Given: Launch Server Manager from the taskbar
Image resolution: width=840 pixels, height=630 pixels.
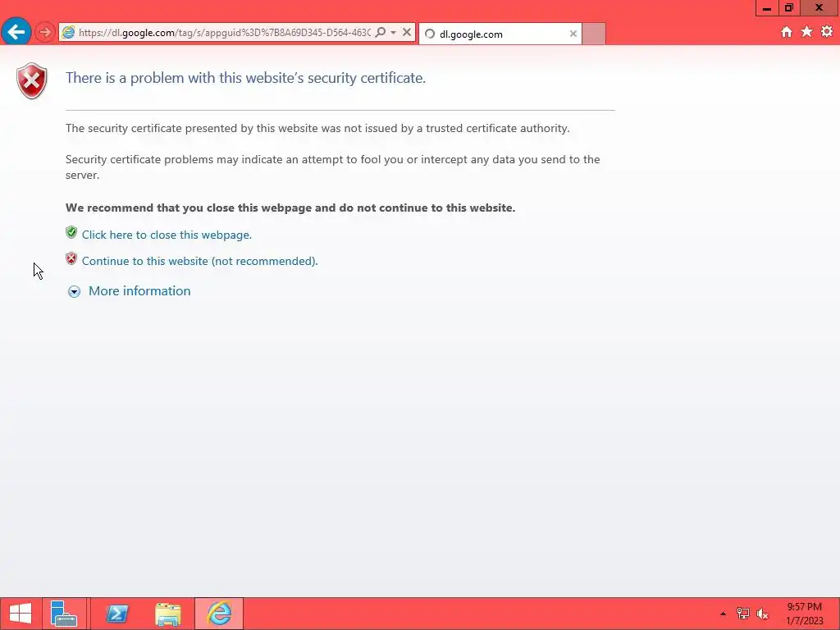Looking at the screenshot, I should point(64,614).
